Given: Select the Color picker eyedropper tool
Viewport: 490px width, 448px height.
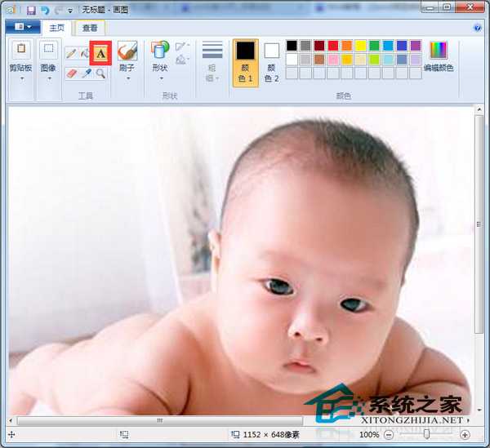Looking at the screenshot, I should (87, 73).
